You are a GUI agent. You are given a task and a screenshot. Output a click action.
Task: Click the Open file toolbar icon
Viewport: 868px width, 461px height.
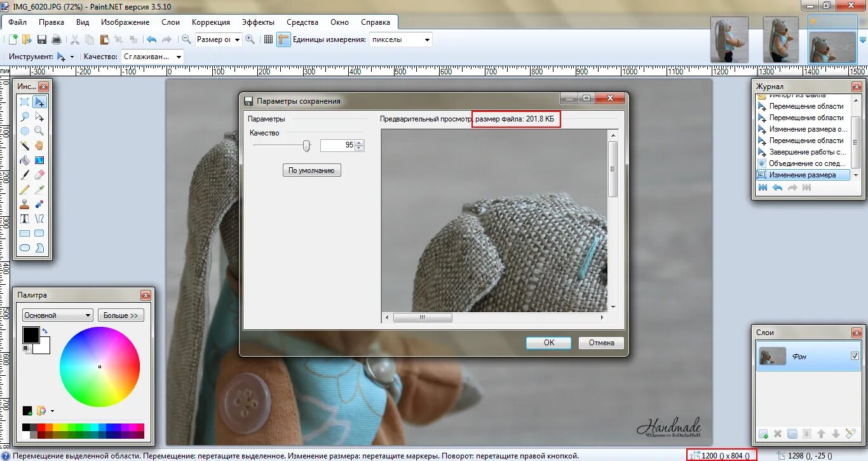27,39
